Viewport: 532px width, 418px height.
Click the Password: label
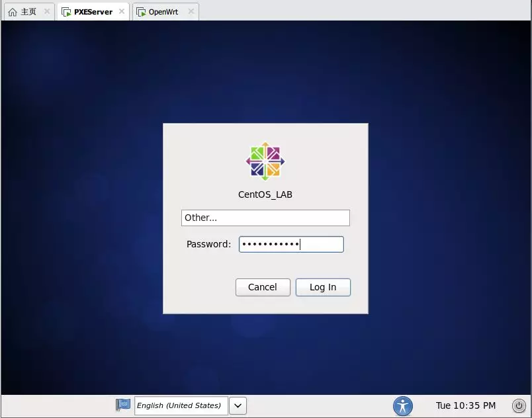tap(208, 244)
